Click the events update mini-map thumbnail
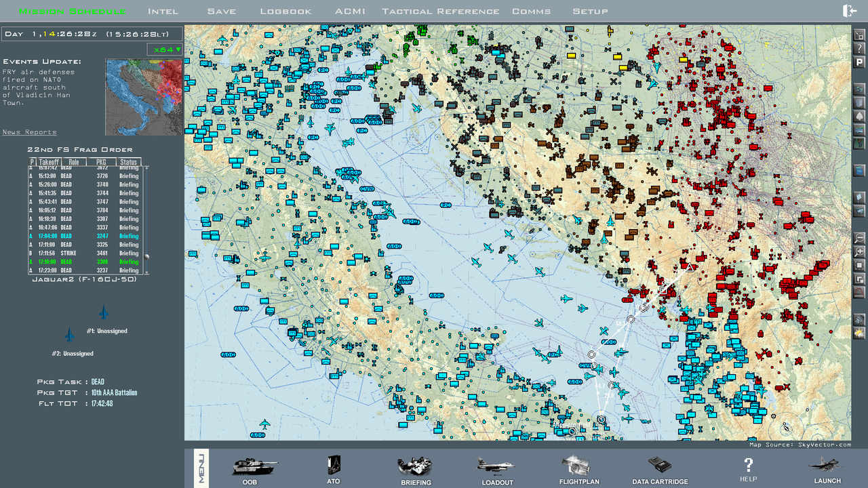 click(x=144, y=97)
